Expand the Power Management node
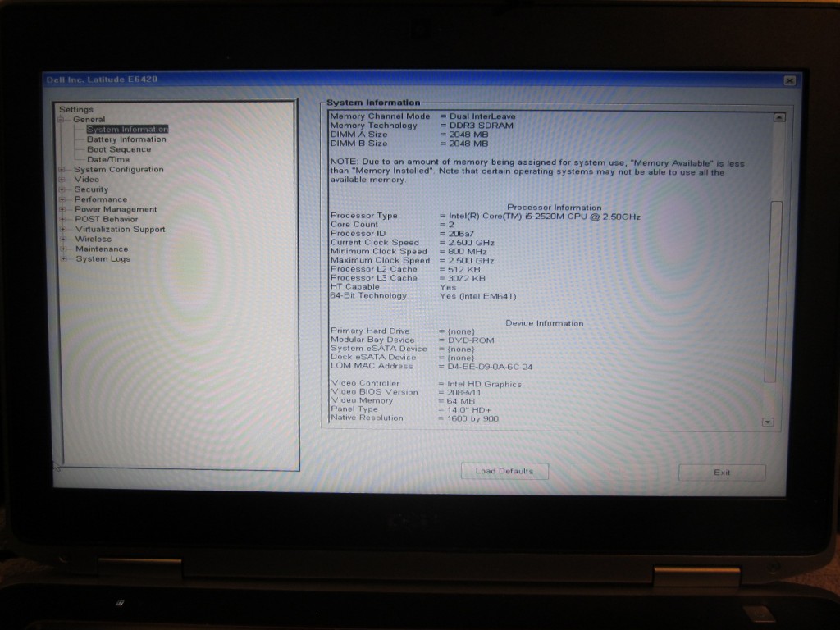 click(x=62, y=209)
